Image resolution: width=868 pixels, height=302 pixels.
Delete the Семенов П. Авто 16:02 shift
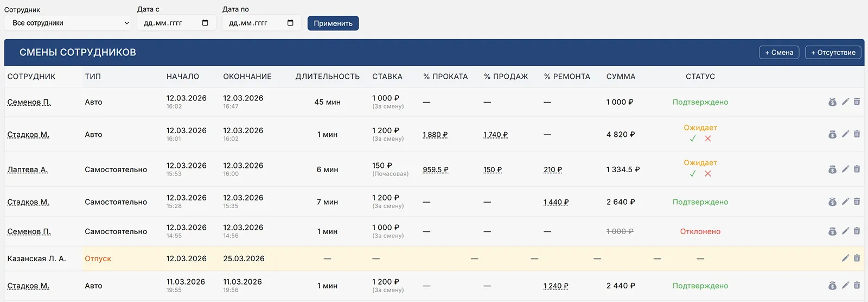(x=857, y=102)
